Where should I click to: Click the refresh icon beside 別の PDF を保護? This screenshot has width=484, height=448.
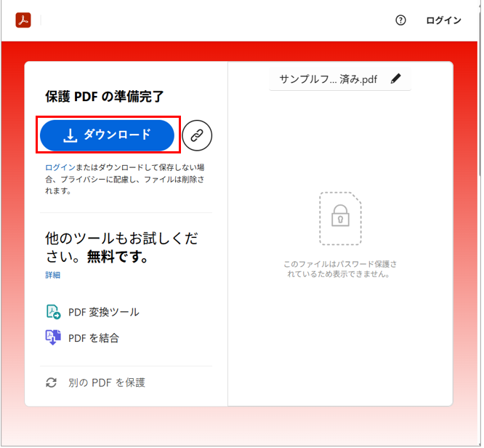tap(51, 382)
